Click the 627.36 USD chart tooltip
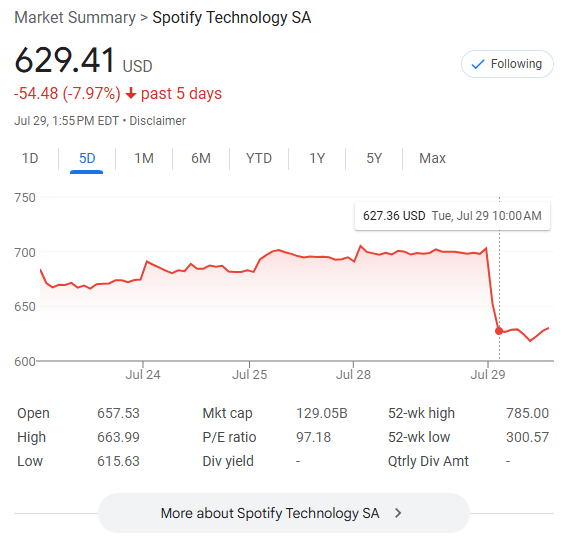The height and width of the screenshot is (542, 570). point(452,216)
